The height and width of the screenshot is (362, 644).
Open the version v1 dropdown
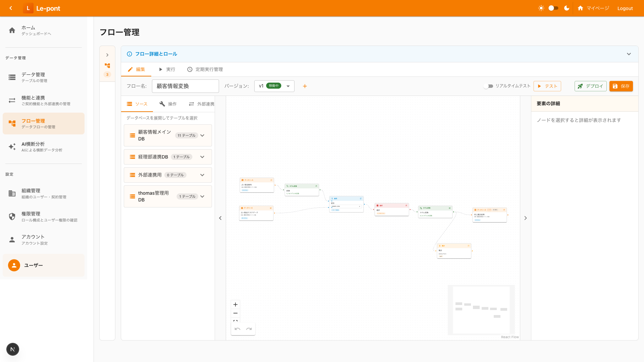coord(274,86)
